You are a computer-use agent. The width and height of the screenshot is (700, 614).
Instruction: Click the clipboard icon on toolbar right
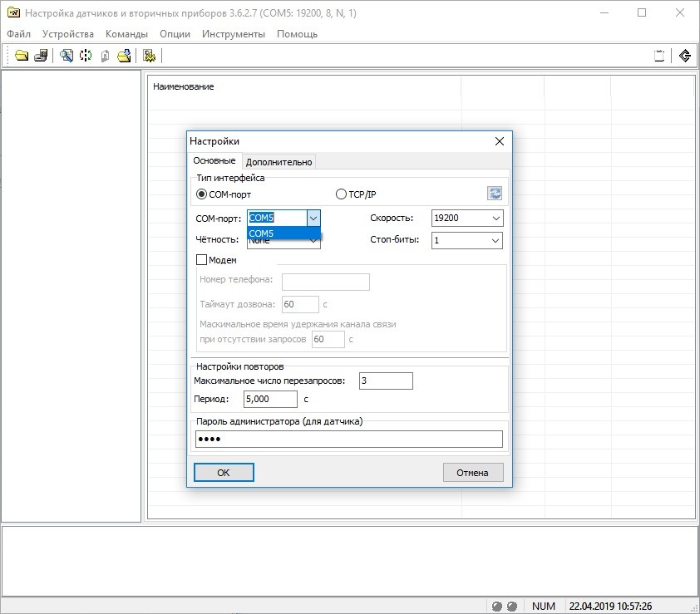coord(659,56)
